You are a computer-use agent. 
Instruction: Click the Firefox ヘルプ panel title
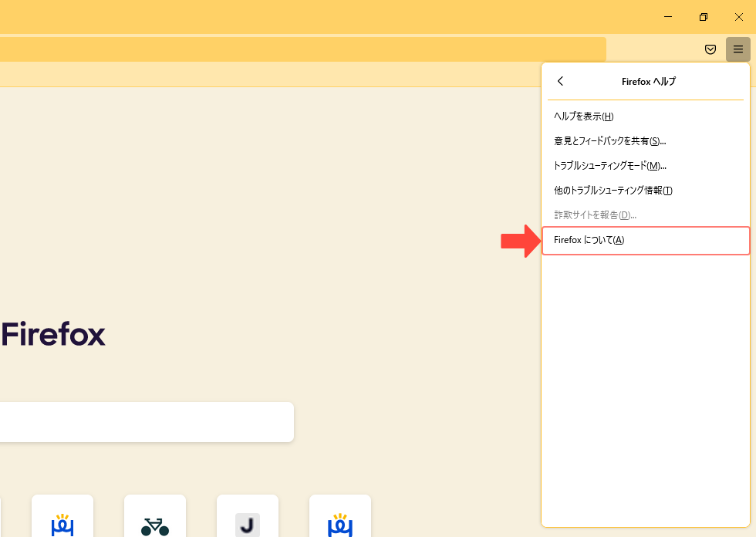649,82
